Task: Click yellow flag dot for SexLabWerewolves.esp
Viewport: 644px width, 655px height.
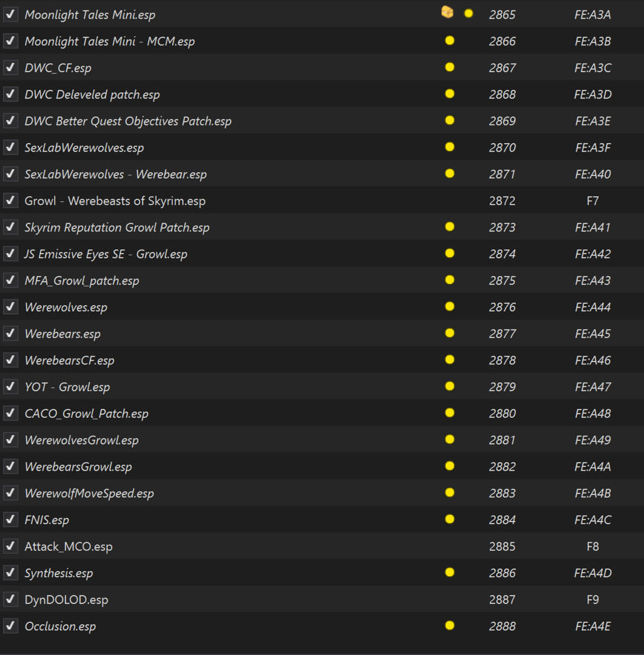Action: point(450,147)
